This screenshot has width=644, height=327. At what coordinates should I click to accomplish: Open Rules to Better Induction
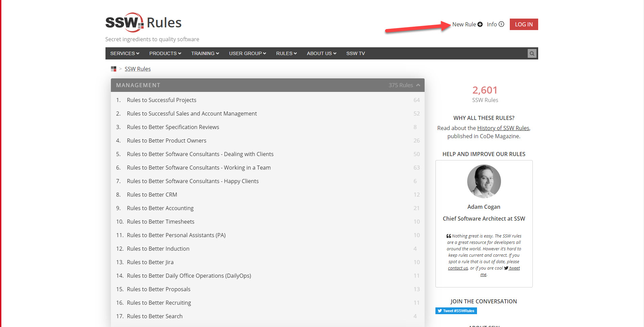coord(158,249)
